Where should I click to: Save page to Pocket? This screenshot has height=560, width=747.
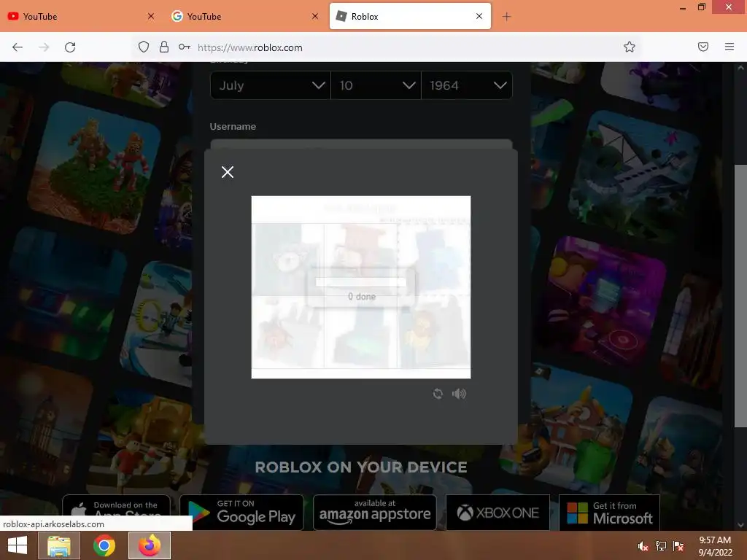point(703,47)
